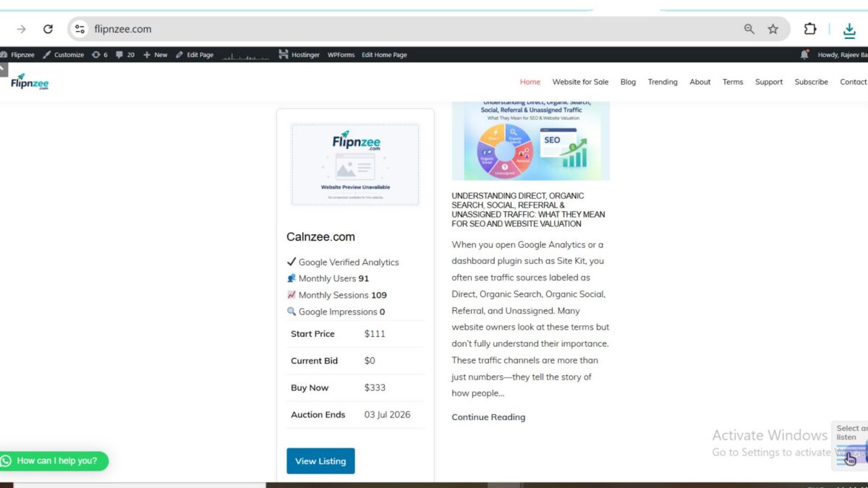Open Hostinger in the admin bar

click(x=299, y=55)
